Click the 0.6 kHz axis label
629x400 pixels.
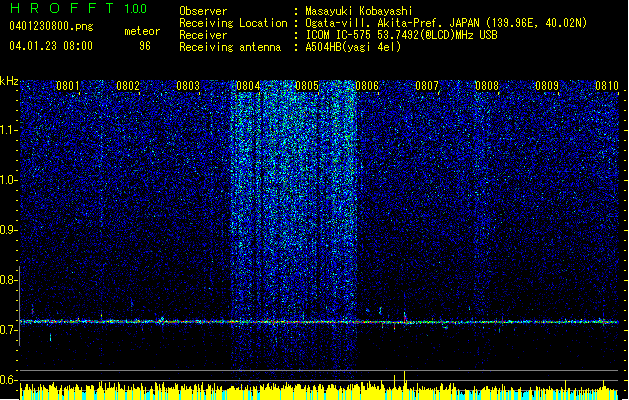click(8, 380)
